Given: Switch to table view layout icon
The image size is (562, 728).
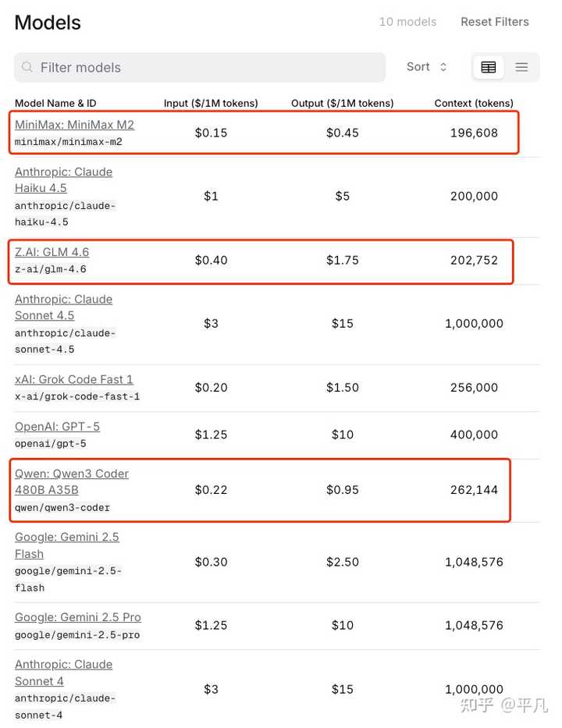Looking at the screenshot, I should 489,68.
